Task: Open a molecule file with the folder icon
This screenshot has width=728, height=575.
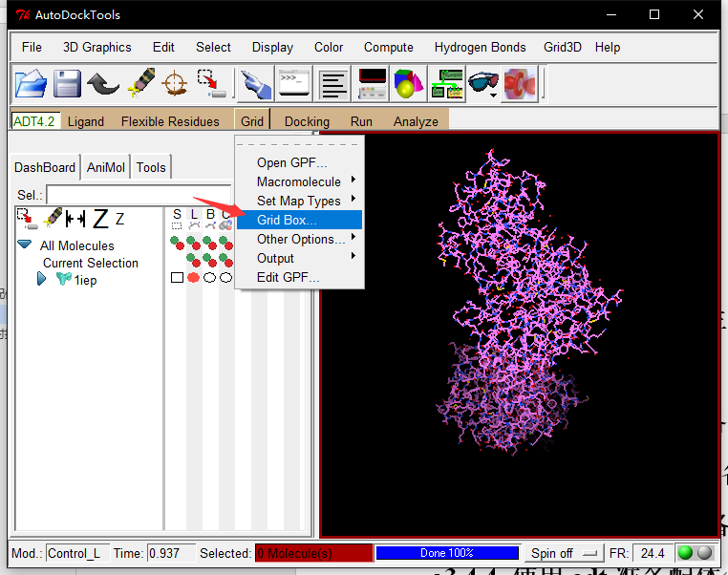Action: (31, 83)
